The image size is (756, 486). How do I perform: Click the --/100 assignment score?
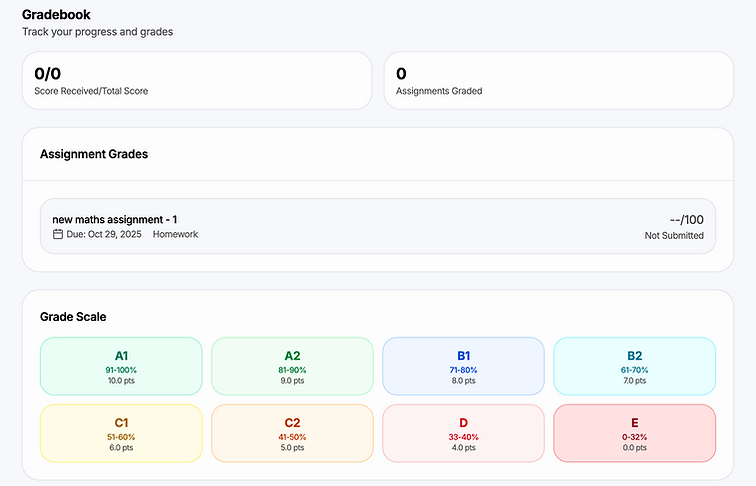click(x=686, y=219)
